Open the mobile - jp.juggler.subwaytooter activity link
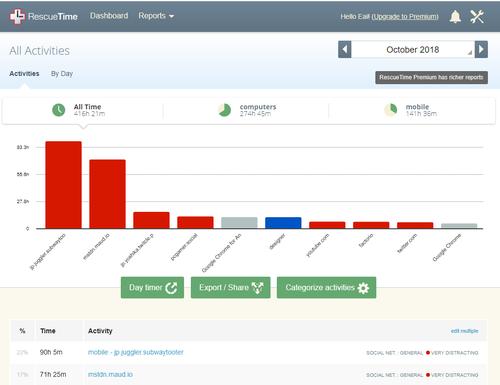The image size is (500, 385). [x=136, y=352]
